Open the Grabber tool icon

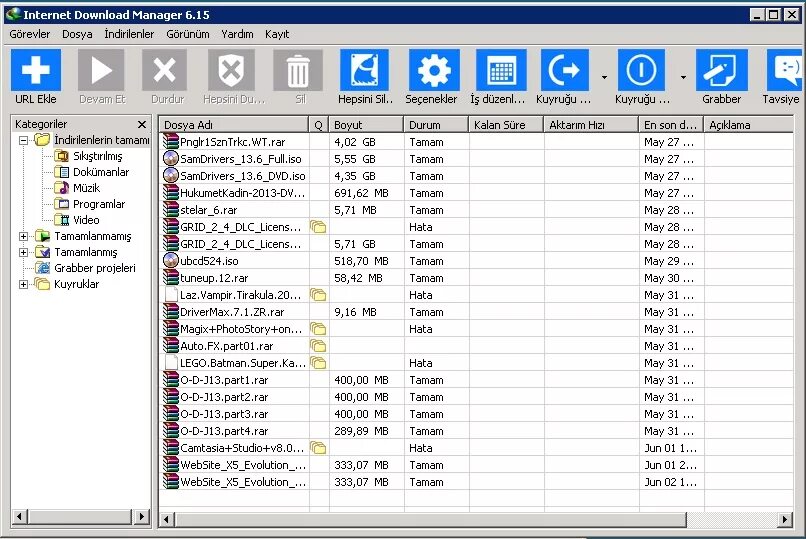click(721, 70)
